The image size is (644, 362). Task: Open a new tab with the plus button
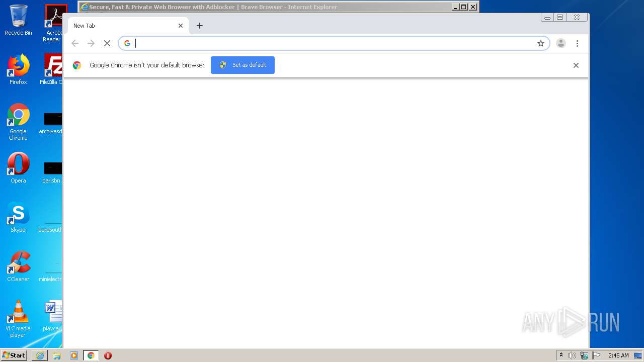point(200,26)
